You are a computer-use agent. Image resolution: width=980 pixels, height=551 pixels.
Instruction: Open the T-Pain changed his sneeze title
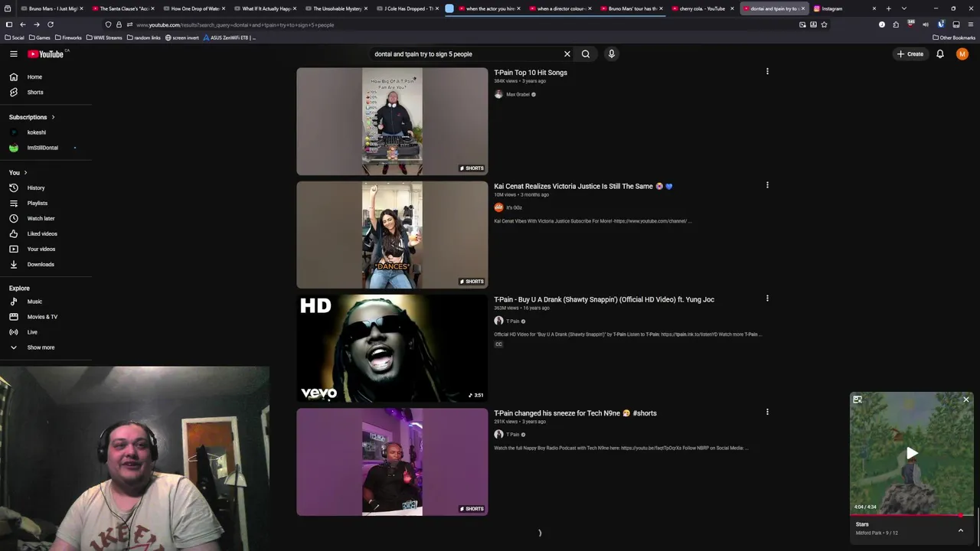[x=575, y=413]
